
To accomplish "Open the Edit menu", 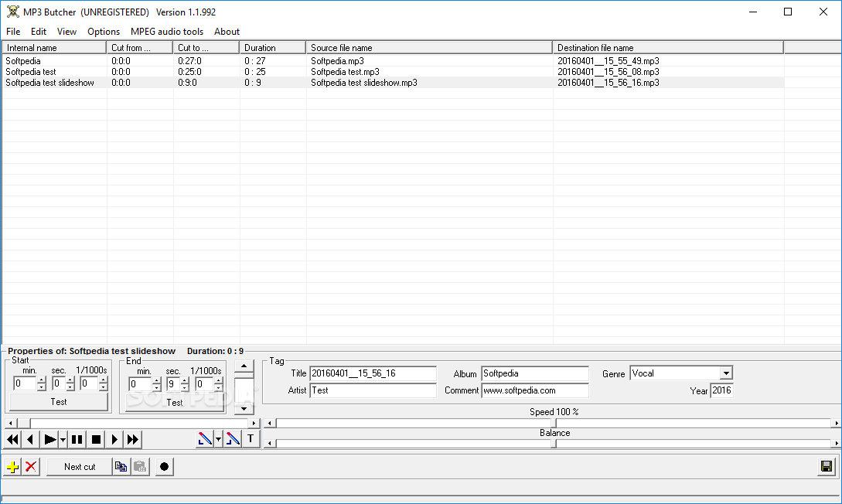I will click(x=39, y=31).
